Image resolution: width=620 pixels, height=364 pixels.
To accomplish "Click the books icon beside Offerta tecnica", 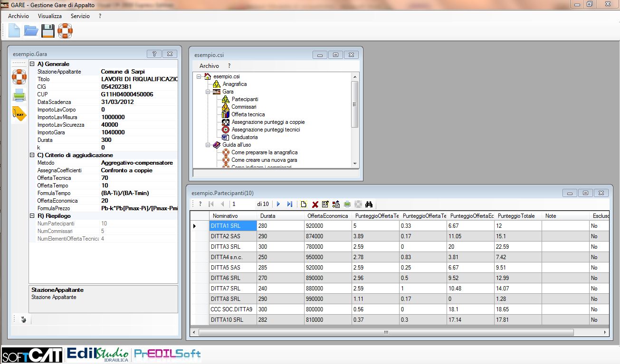I will point(226,114).
